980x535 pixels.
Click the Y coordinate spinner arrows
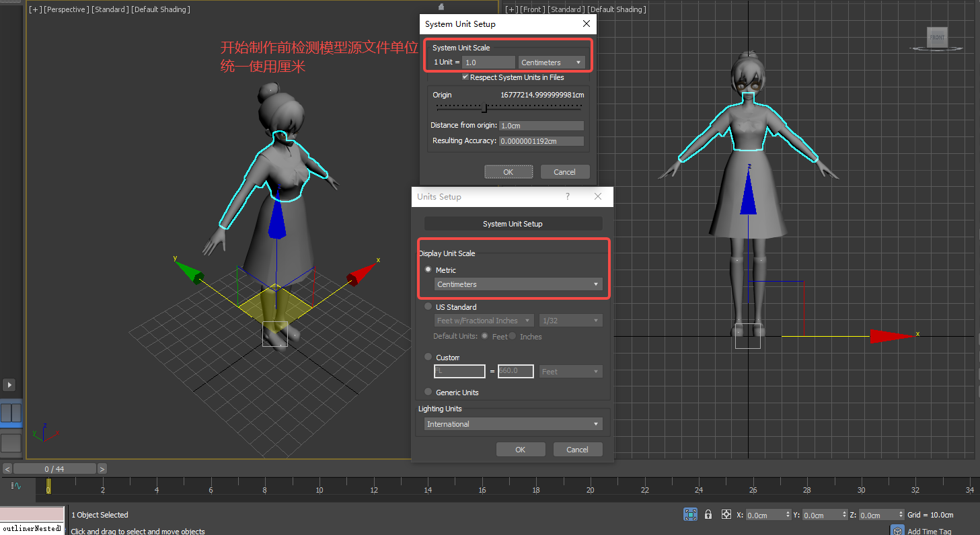844,515
